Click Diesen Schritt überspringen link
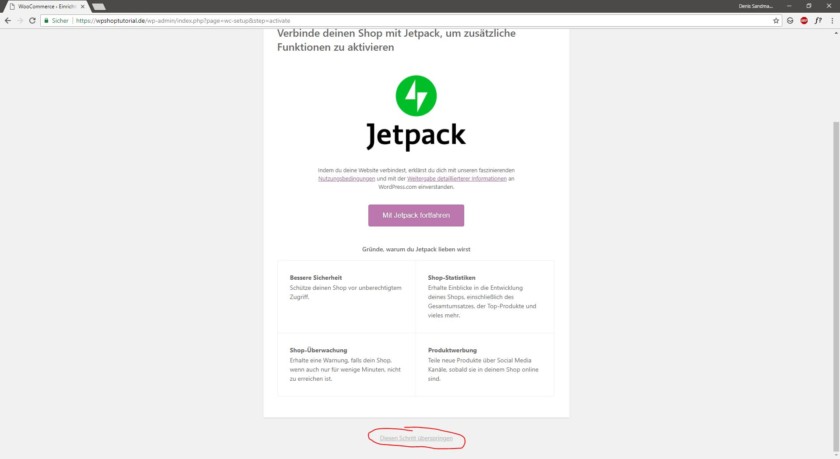 pyautogui.click(x=416, y=438)
